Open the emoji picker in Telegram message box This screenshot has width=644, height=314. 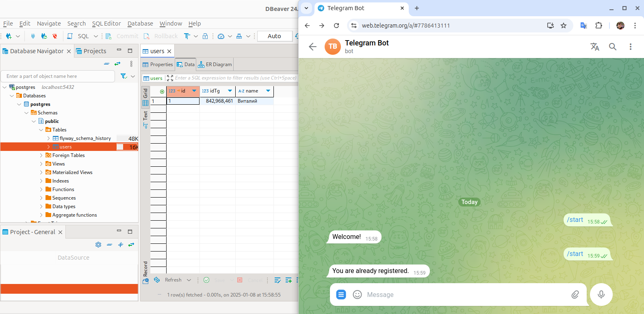point(357,295)
